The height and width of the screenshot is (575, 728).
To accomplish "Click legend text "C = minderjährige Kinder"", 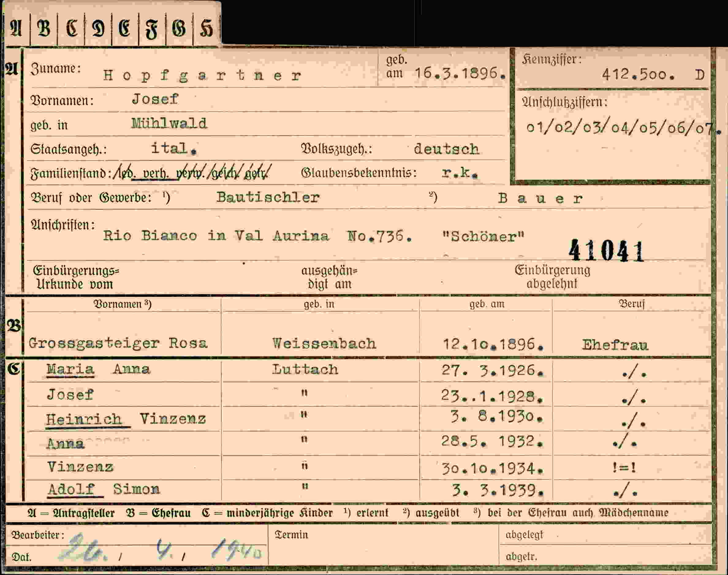I will click(x=267, y=513).
